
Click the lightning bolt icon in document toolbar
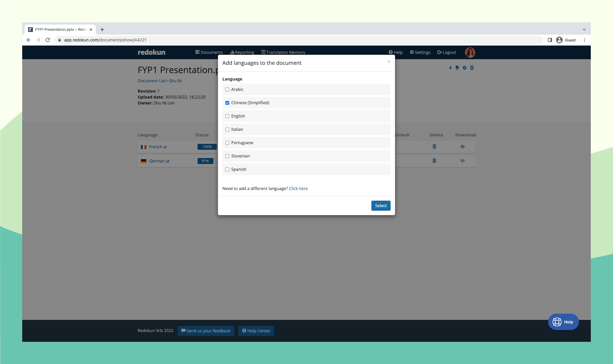point(450,68)
